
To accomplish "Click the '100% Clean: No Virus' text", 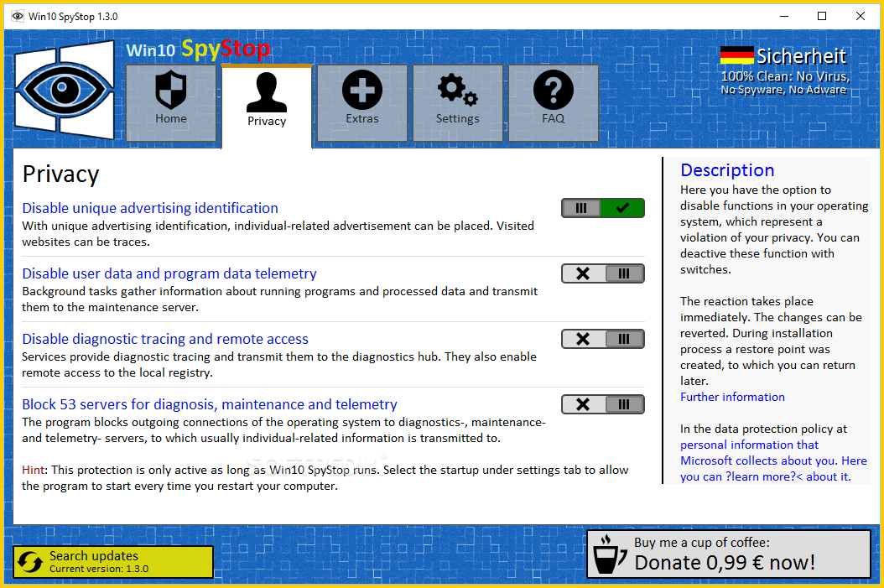I will click(786, 76).
